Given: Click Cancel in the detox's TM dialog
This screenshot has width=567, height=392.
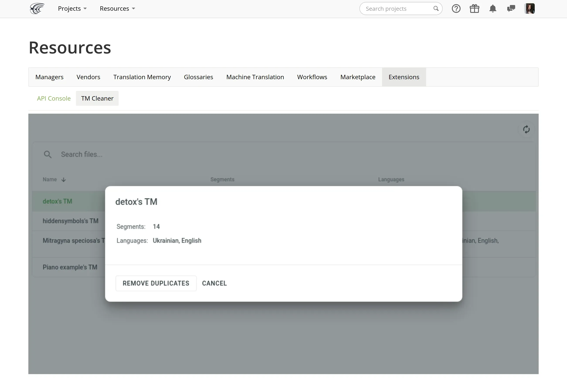Looking at the screenshot, I should click(x=214, y=283).
